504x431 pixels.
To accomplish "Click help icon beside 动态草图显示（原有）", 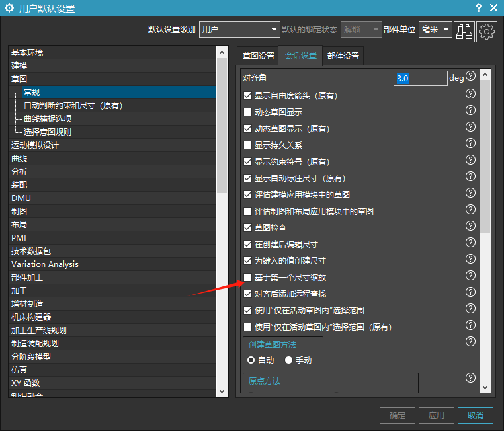I will click(x=470, y=127).
